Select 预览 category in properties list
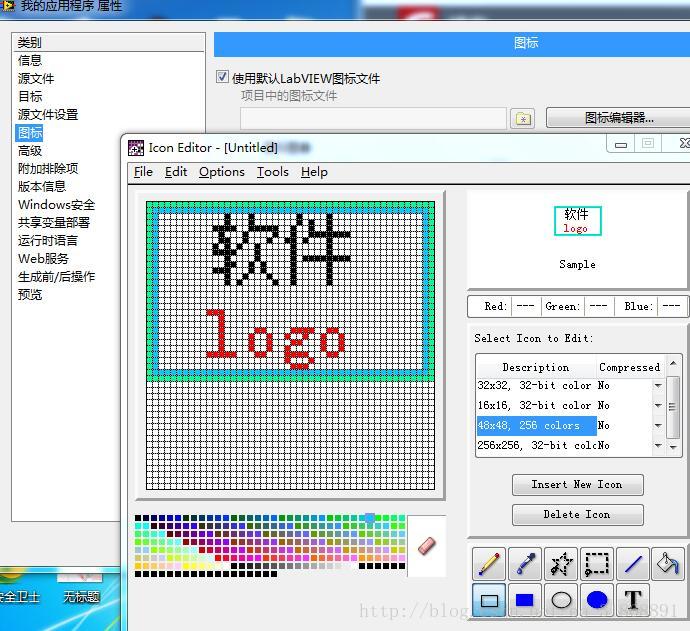Screen dimensions: 690x631 tap(30, 295)
